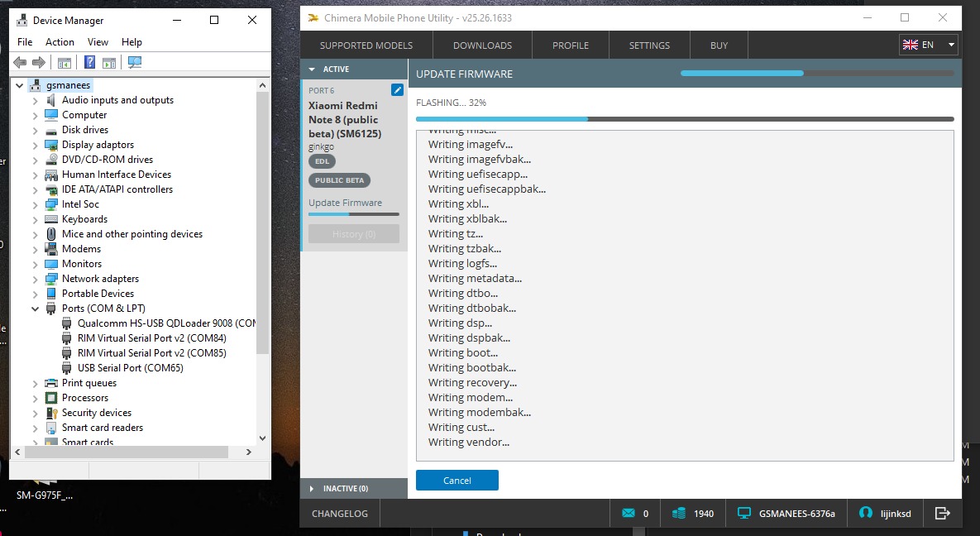Image resolution: width=980 pixels, height=536 pixels.
Task: Click the action pane toolbar icon in Device Manager
Action: pos(109,62)
